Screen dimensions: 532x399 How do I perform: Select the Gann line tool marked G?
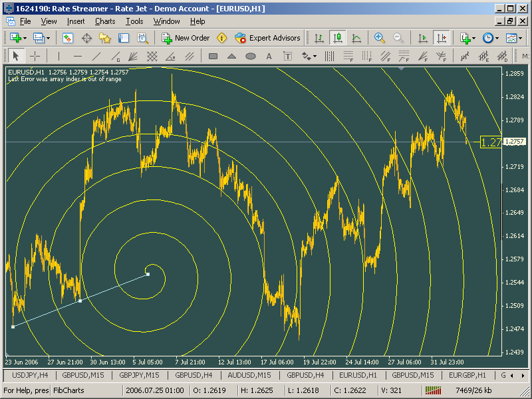coord(116,56)
